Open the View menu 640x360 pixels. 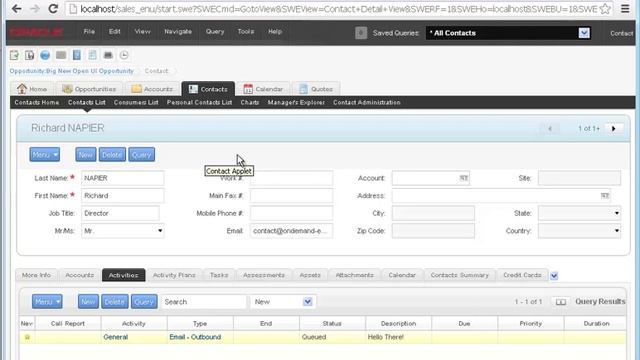(142, 31)
